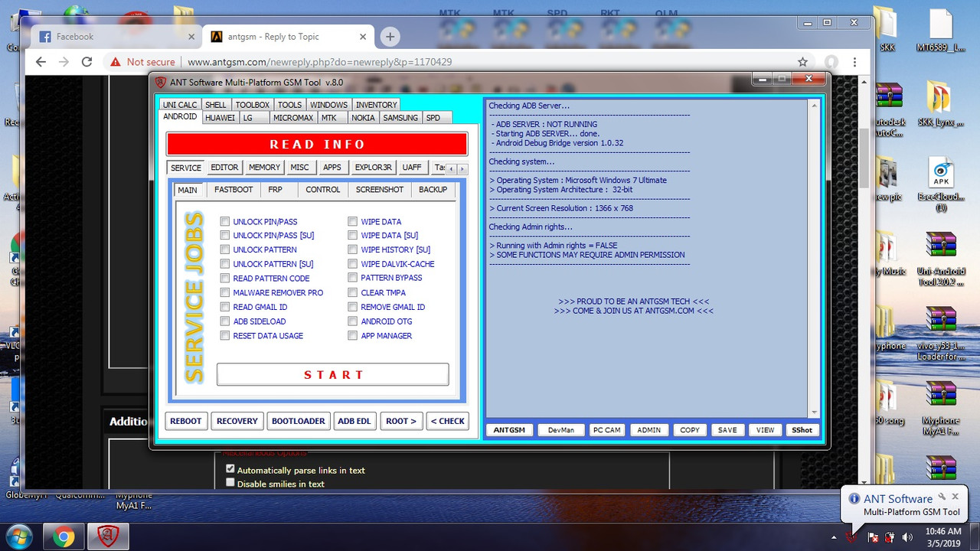
Task: Uncheck Automatically parse links in text
Action: click(230, 469)
